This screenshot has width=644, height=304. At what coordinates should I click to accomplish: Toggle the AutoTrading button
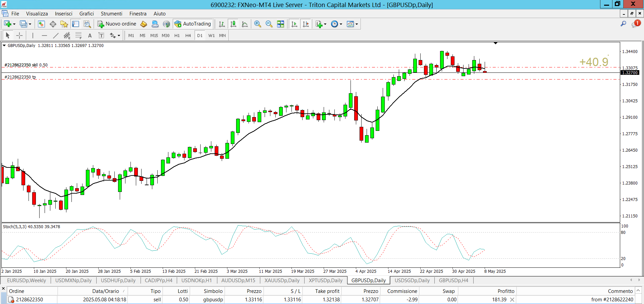pos(193,24)
